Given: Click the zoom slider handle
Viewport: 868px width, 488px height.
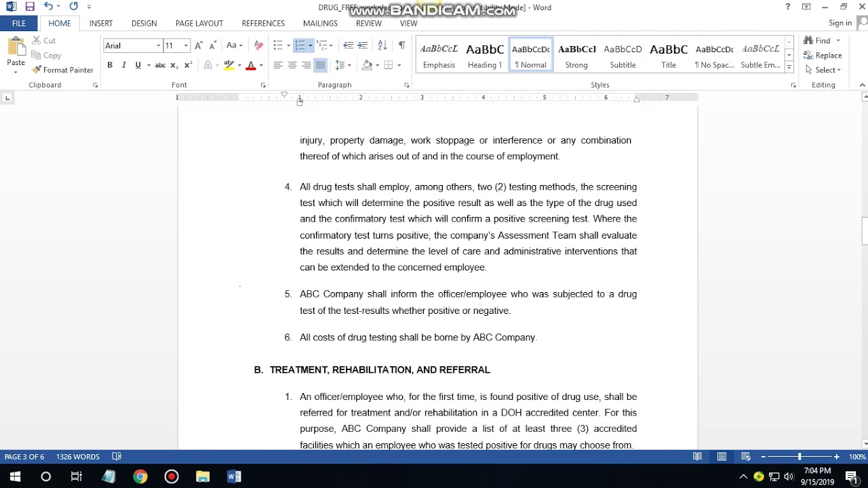Looking at the screenshot, I should click(800, 457).
